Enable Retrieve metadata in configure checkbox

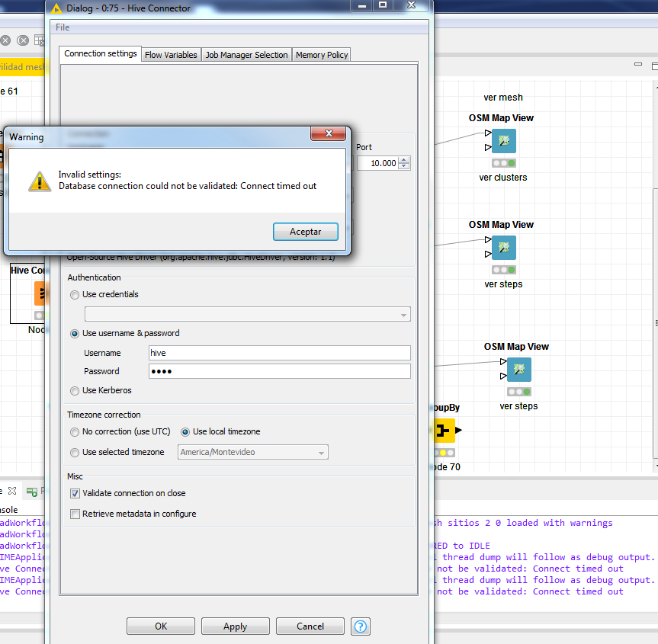[75, 514]
